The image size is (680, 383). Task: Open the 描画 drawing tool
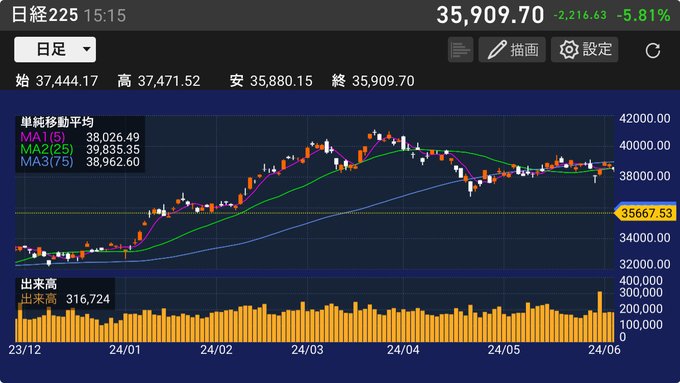(x=512, y=50)
